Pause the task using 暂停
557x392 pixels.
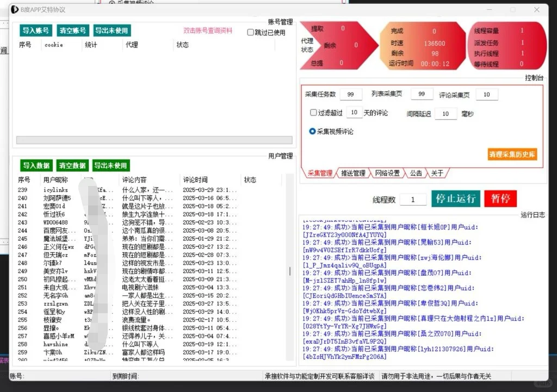pyautogui.click(x=500, y=198)
